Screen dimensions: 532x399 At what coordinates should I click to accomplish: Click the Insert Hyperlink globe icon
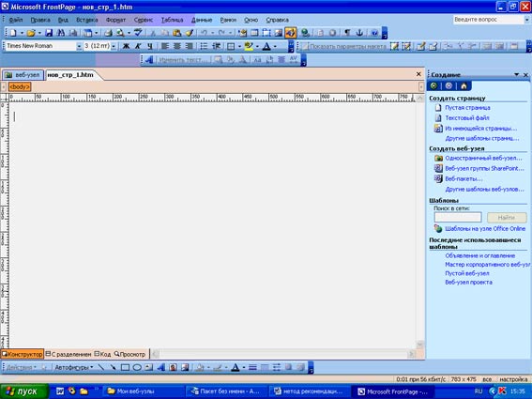pyautogui.click(x=305, y=33)
